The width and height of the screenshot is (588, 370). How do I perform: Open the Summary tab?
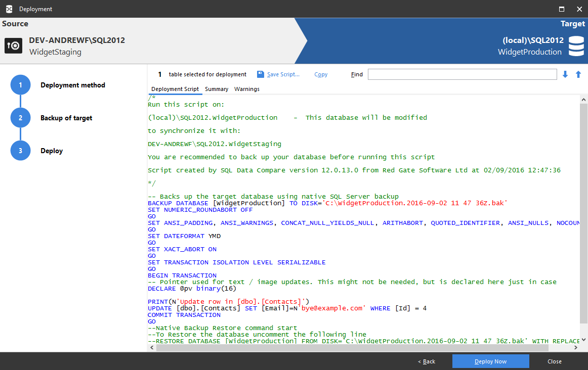pos(217,89)
